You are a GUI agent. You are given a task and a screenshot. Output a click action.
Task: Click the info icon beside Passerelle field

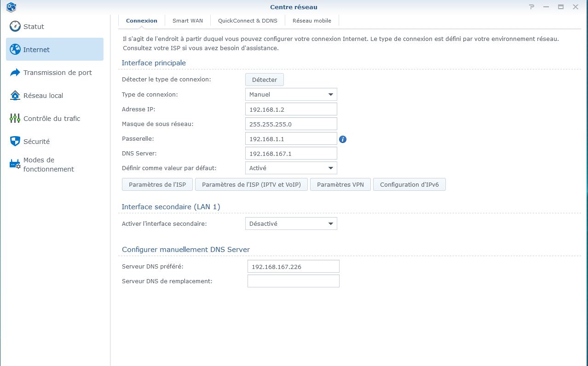(343, 139)
